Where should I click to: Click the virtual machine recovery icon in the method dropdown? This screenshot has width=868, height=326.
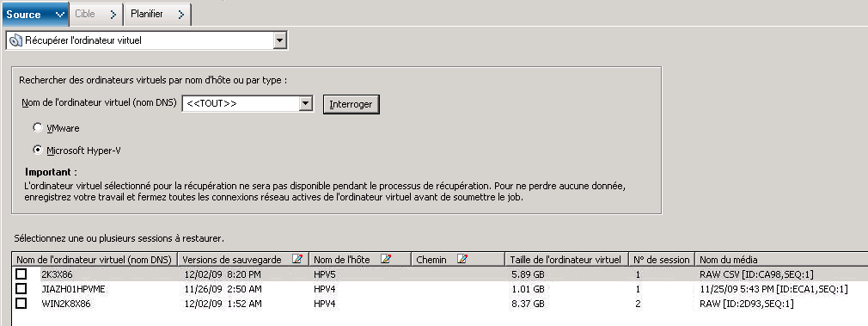pyautogui.click(x=16, y=40)
